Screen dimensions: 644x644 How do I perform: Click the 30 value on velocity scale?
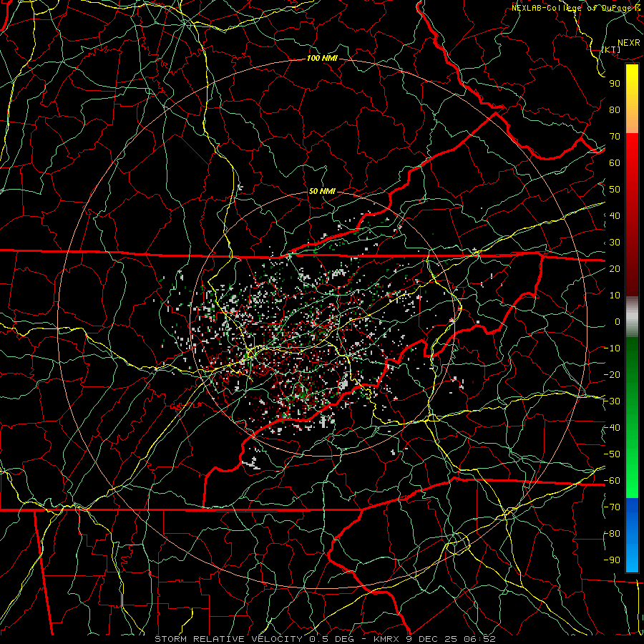(x=615, y=243)
